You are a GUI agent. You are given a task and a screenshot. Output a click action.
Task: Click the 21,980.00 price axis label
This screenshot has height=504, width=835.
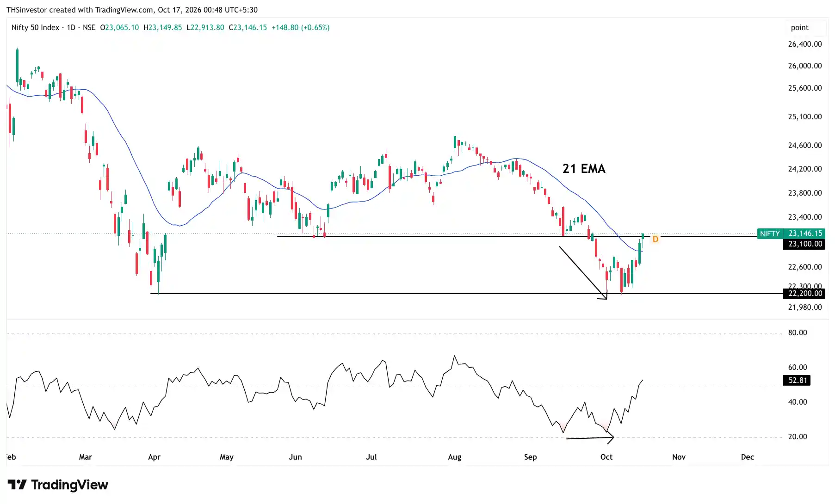(805, 307)
